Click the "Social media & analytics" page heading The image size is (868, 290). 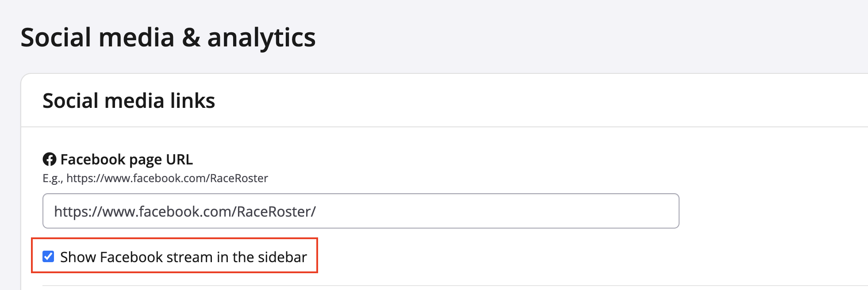point(168,37)
